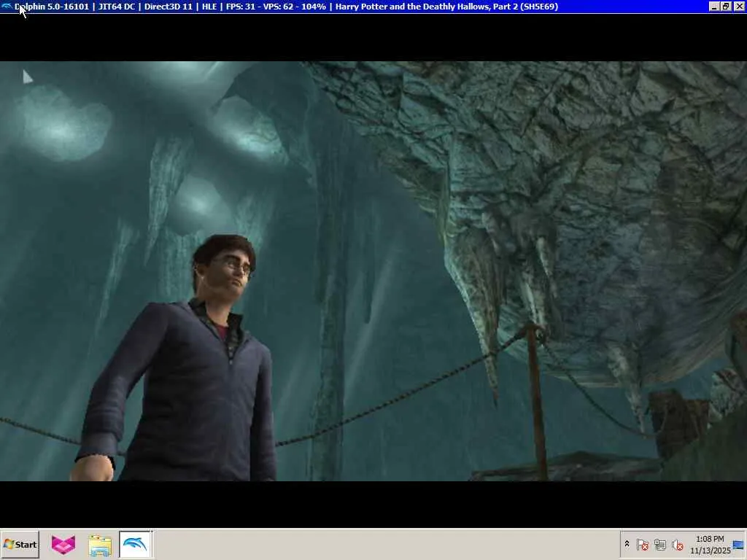
Task: Open the Start menu
Action: click(20, 544)
